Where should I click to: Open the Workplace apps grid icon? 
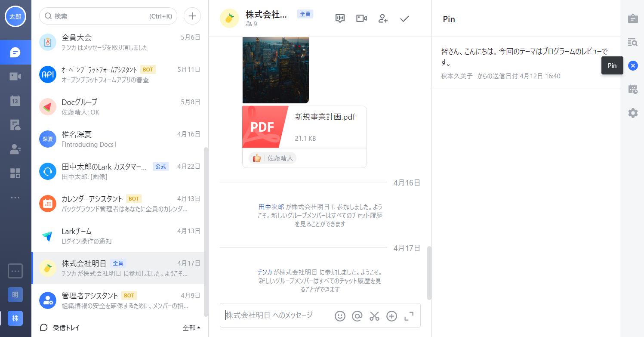15,173
